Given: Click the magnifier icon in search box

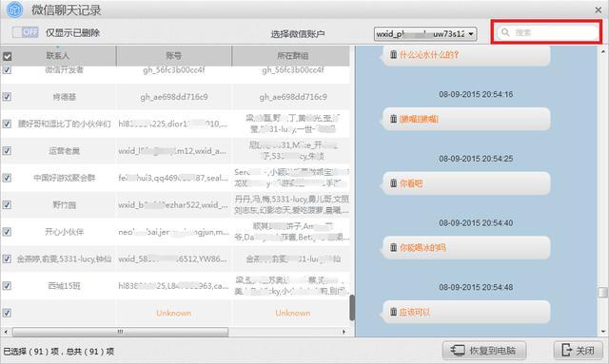Looking at the screenshot, I should pyautogui.click(x=505, y=32).
